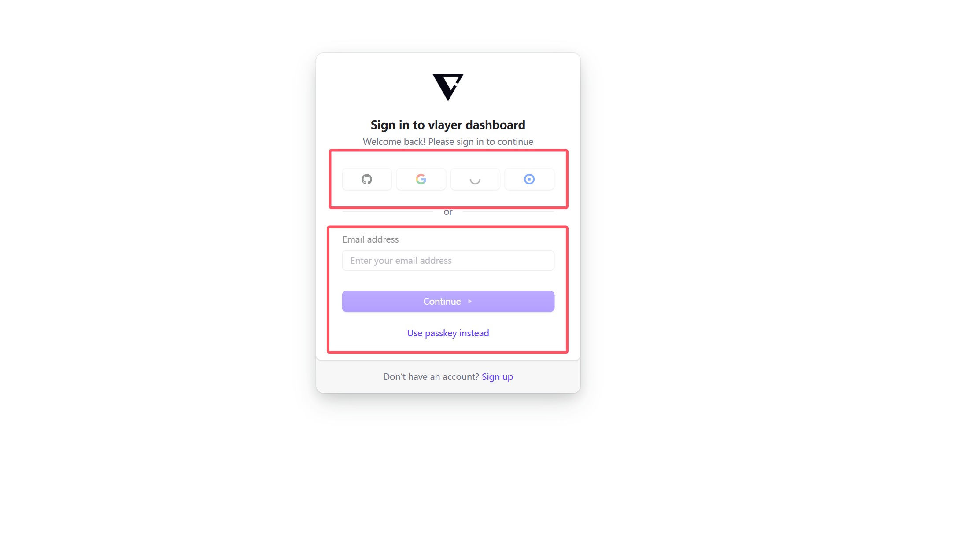Click the Email address field label
The height and width of the screenshot is (560, 971).
click(370, 239)
